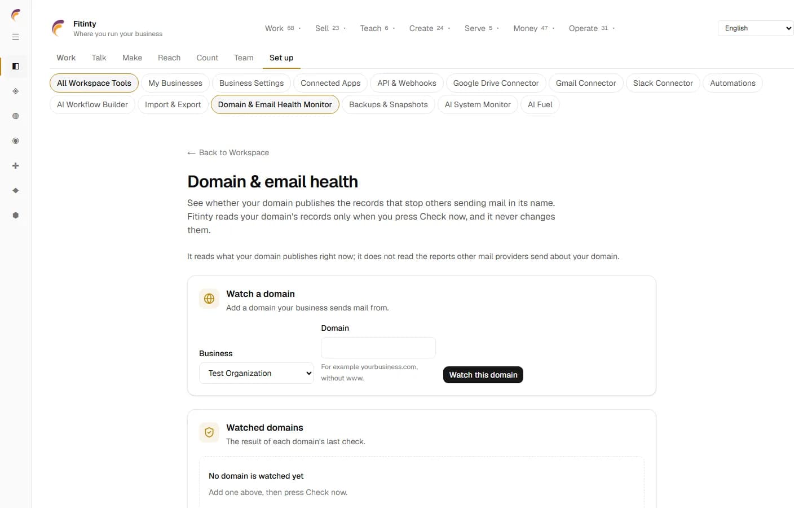This screenshot has height=508, width=812.
Task: Open AI Workflow Builder
Action: (x=92, y=104)
